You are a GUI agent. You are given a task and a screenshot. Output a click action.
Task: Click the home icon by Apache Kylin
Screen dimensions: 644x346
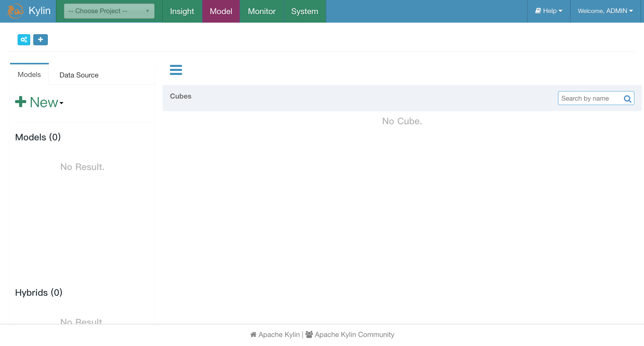coord(253,334)
